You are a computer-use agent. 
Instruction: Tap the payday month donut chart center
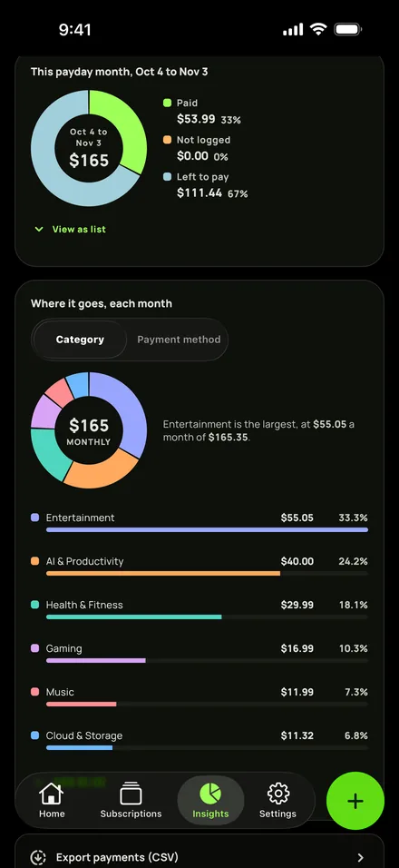tap(89, 148)
